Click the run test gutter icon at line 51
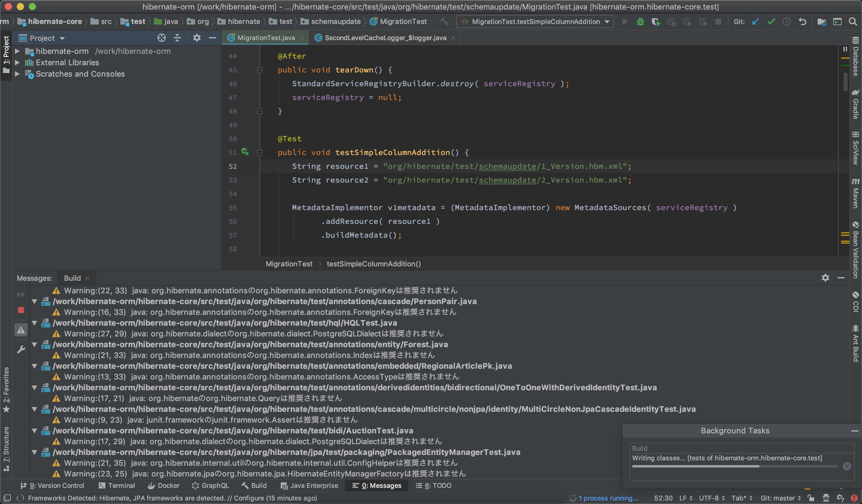The image size is (862, 504). click(x=245, y=152)
